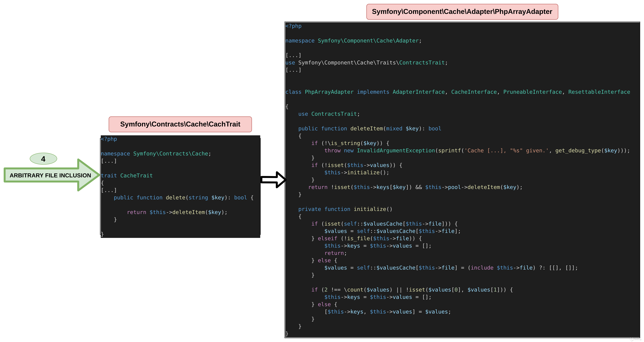Click the green oval step badge labeled 4
644x342 pixels.
(44, 159)
